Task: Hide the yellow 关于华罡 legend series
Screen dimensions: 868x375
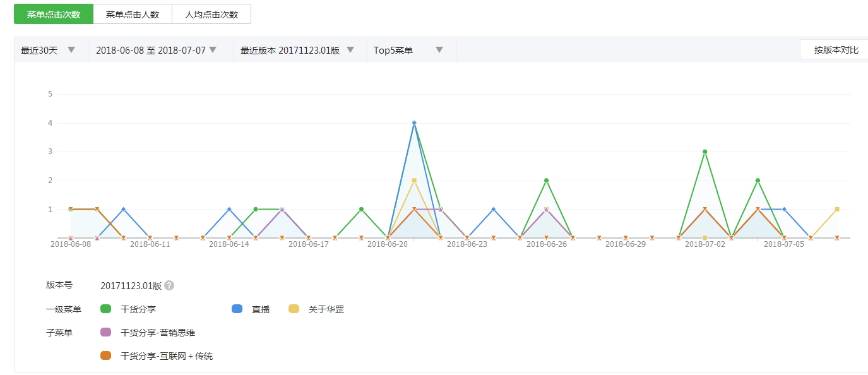Action: point(294,309)
